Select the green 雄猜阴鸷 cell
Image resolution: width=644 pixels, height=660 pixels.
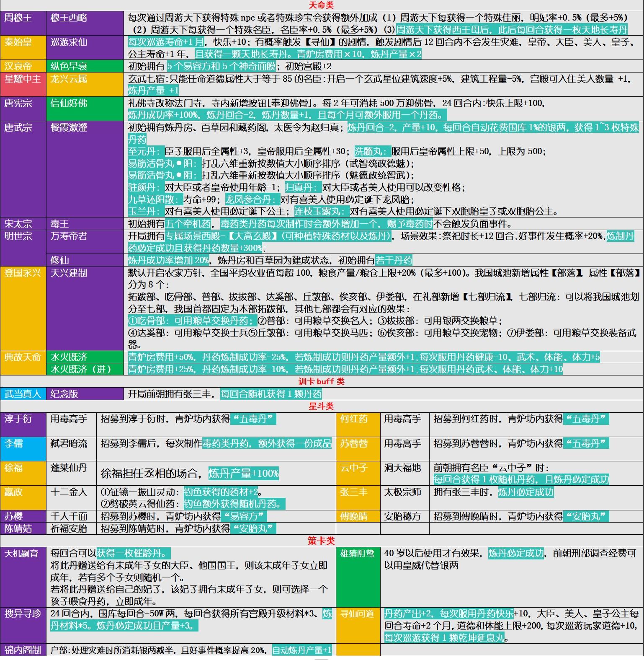click(358, 576)
